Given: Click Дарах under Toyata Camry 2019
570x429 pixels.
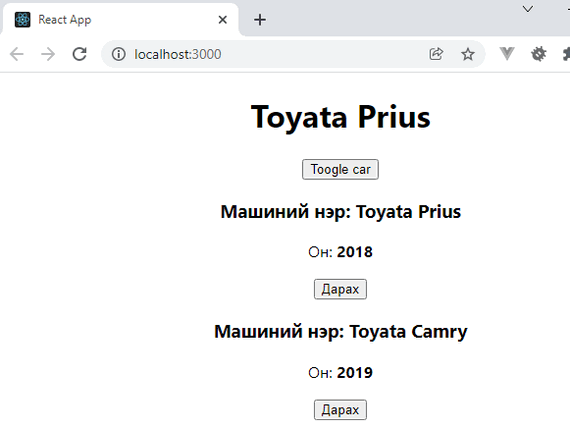Looking at the screenshot, I should pyautogui.click(x=340, y=410).
